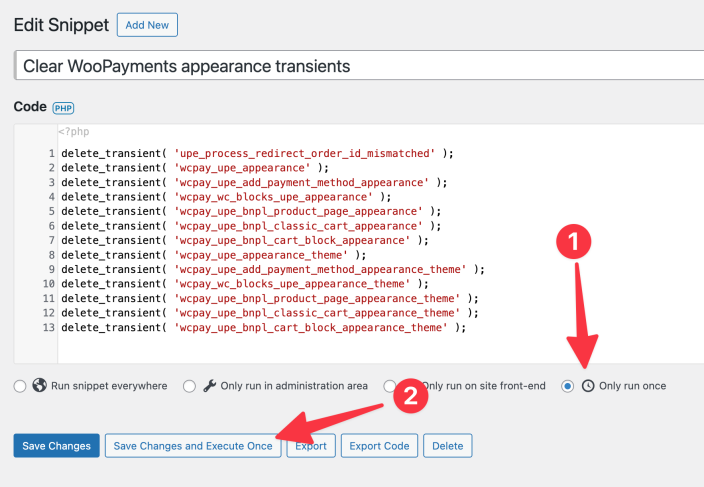Click line number 13 in the gutter
Screen dimensions: 704x487
click(49, 327)
